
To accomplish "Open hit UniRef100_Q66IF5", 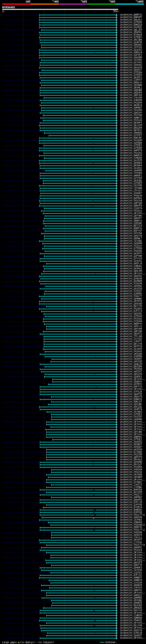I will tap(131, 563).
